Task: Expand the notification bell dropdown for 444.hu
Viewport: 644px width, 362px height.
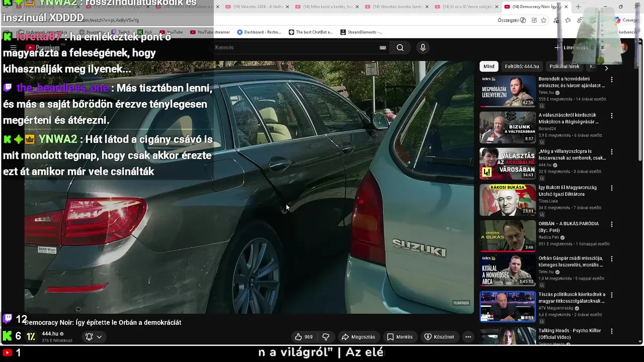Action: [94, 337]
